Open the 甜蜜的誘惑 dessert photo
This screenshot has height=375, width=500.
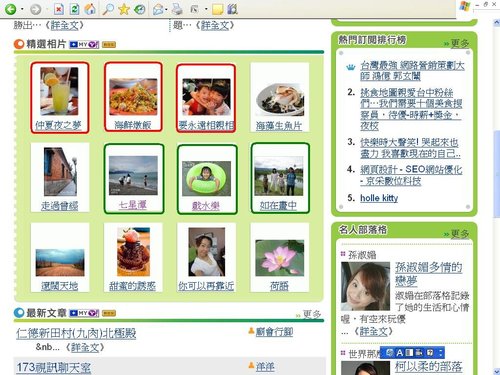[133, 252]
